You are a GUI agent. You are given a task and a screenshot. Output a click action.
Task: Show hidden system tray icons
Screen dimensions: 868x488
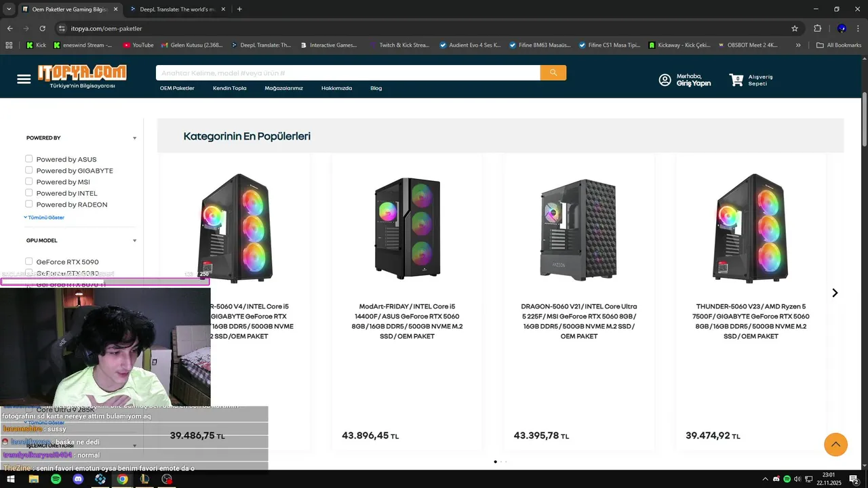766,479
